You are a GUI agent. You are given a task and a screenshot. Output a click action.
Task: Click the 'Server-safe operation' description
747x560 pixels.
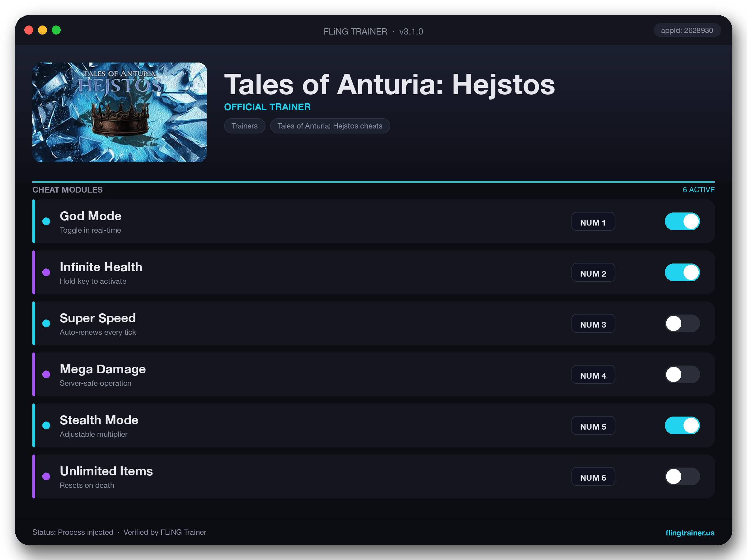(x=96, y=383)
